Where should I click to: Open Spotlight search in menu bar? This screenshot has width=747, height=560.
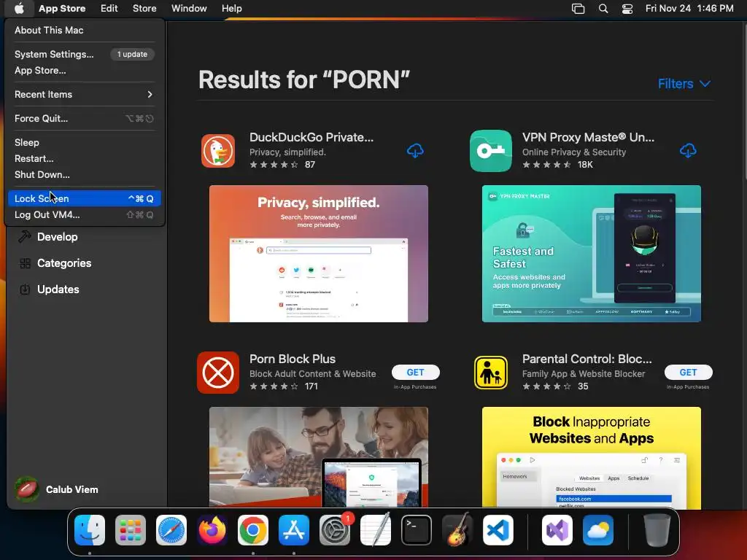tap(603, 9)
